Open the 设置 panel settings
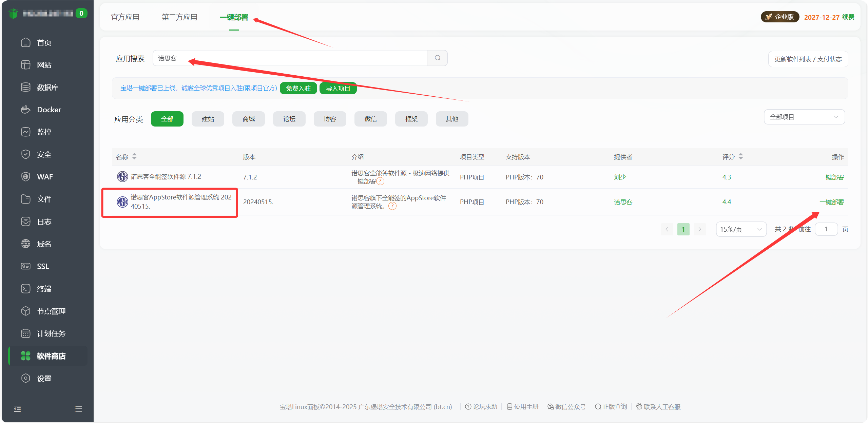Viewport: 868px width, 423px height. point(44,378)
